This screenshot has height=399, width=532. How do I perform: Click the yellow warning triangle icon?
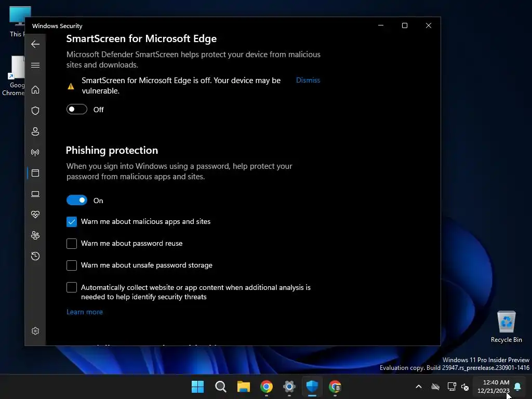click(x=71, y=86)
